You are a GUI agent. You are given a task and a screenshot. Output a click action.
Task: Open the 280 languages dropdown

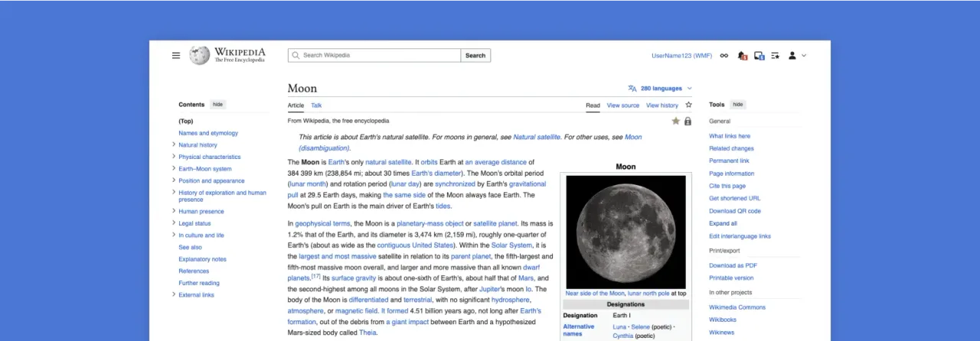(660, 89)
